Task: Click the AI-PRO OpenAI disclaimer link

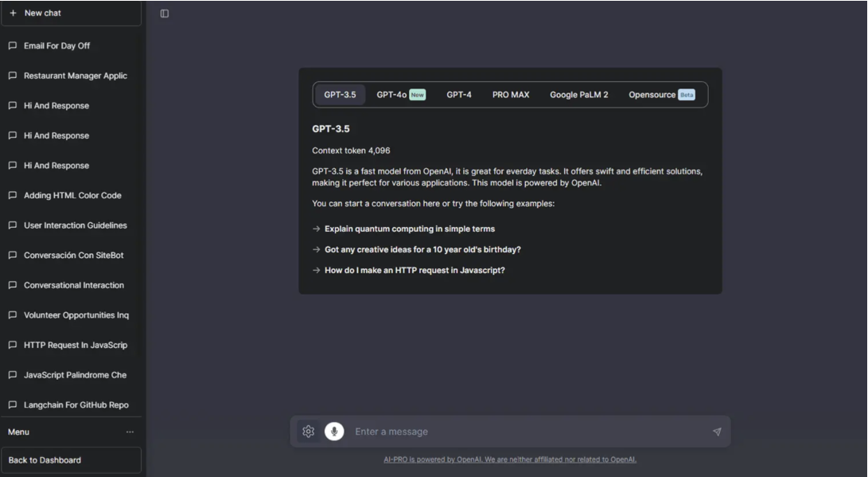Action: (x=510, y=459)
